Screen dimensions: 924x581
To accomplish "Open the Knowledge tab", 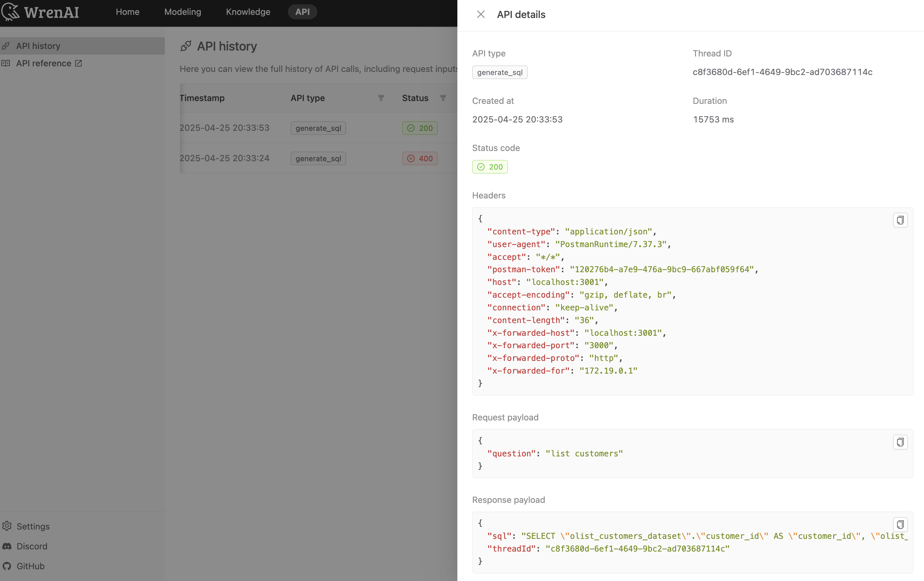I will [x=248, y=12].
